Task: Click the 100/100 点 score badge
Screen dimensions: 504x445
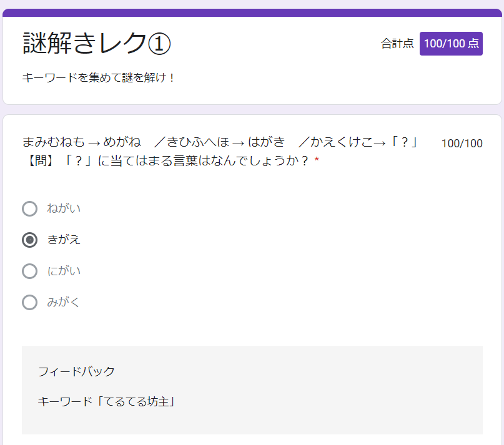Action: tap(451, 44)
